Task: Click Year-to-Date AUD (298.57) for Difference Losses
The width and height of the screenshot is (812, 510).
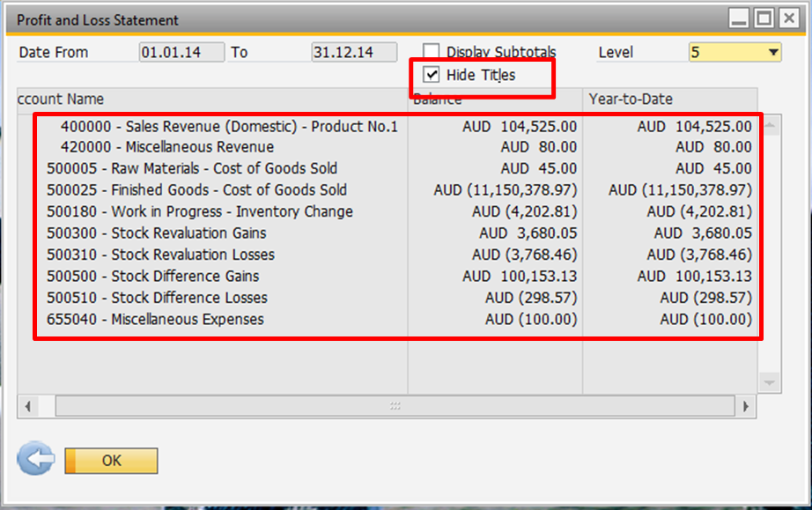Action: coord(705,299)
